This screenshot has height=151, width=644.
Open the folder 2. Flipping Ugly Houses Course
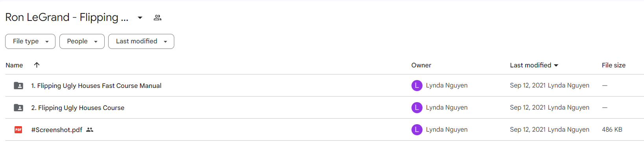click(78, 108)
